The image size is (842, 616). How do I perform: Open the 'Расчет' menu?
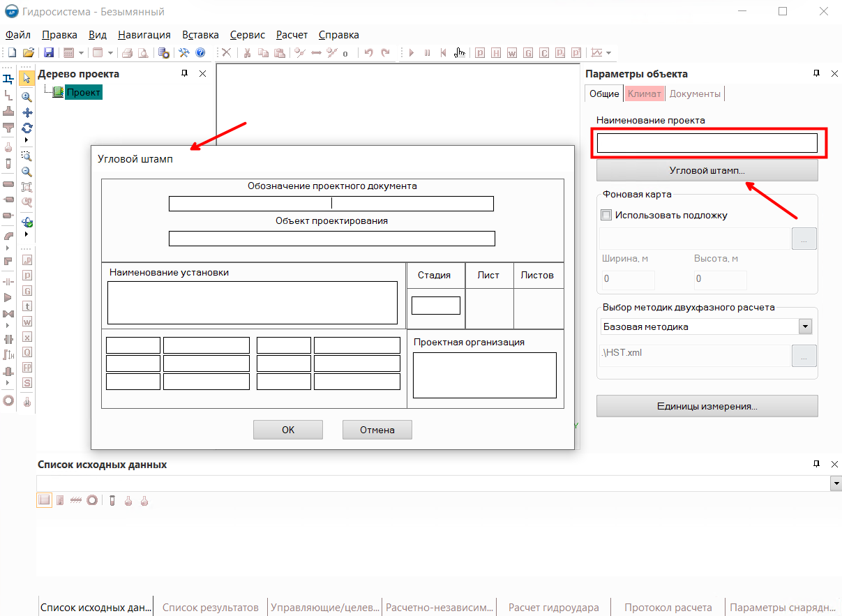[x=292, y=35]
